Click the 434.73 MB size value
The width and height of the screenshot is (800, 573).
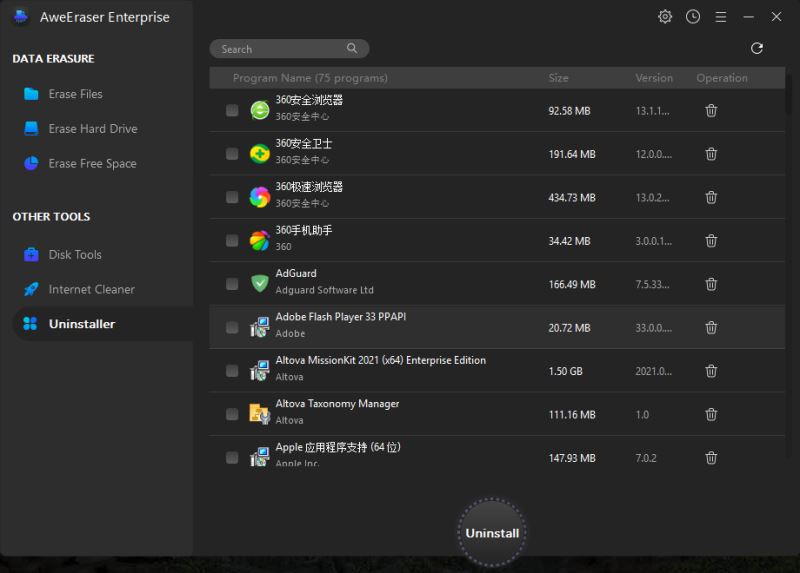pyautogui.click(x=572, y=197)
